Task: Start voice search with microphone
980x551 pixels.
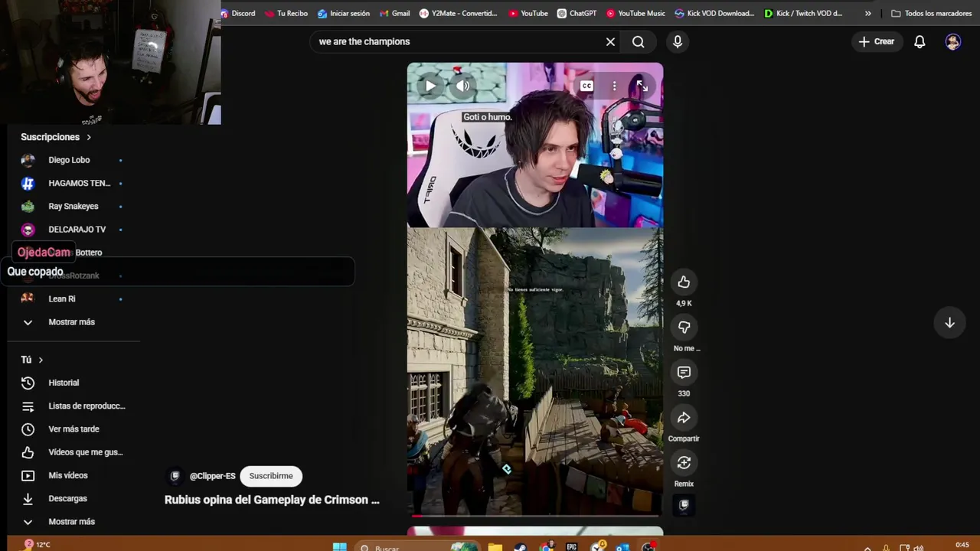Action: click(x=678, y=41)
